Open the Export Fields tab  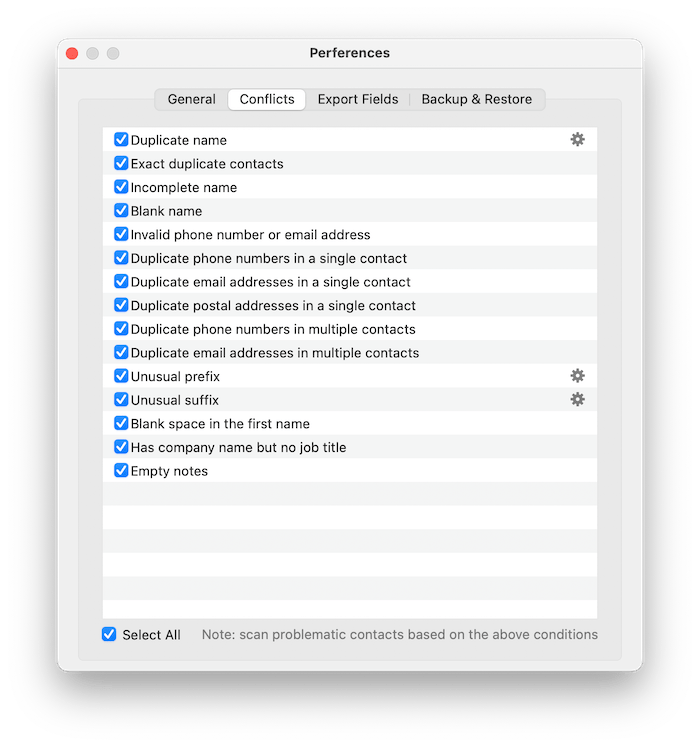point(358,99)
